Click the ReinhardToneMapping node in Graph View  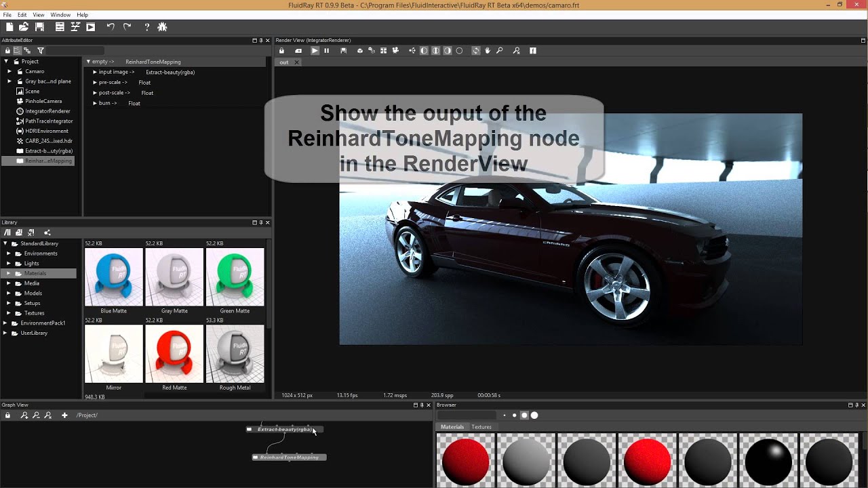(290, 457)
